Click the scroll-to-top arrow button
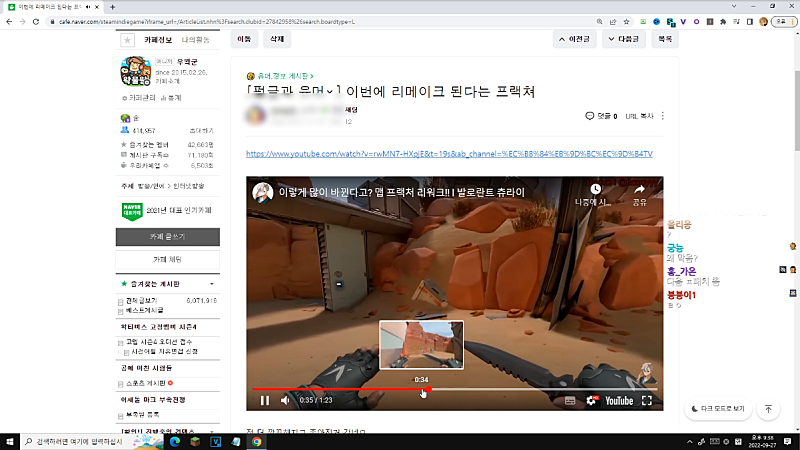The width and height of the screenshot is (800, 450). (x=768, y=409)
